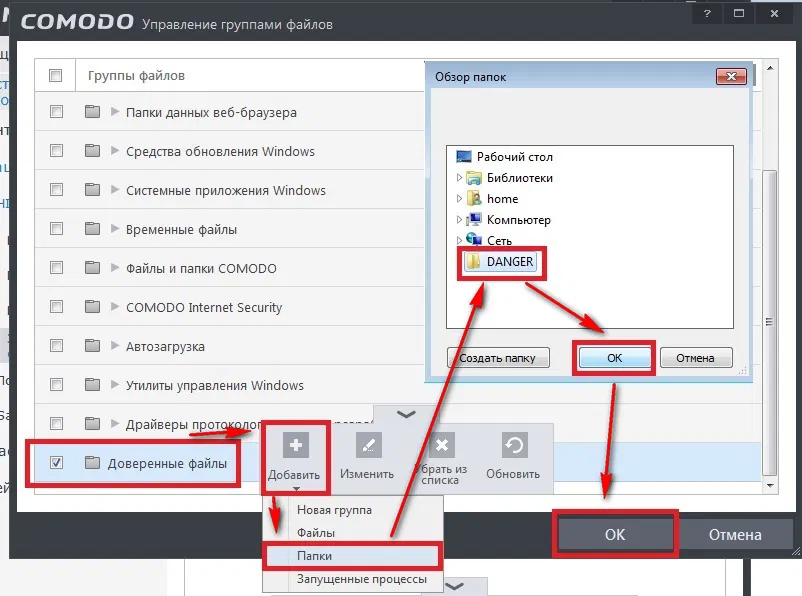Image resolution: width=802 pixels, height=596 pixels.
Task: Expand COMODO Internet Security group
Action: pos(115,306)
